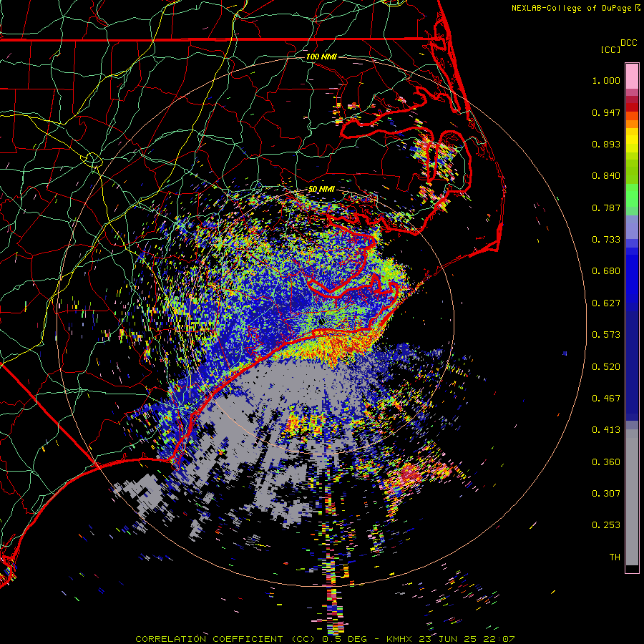Click the 50 NMI range ring label
644x644 pixels.
point(321,189)
